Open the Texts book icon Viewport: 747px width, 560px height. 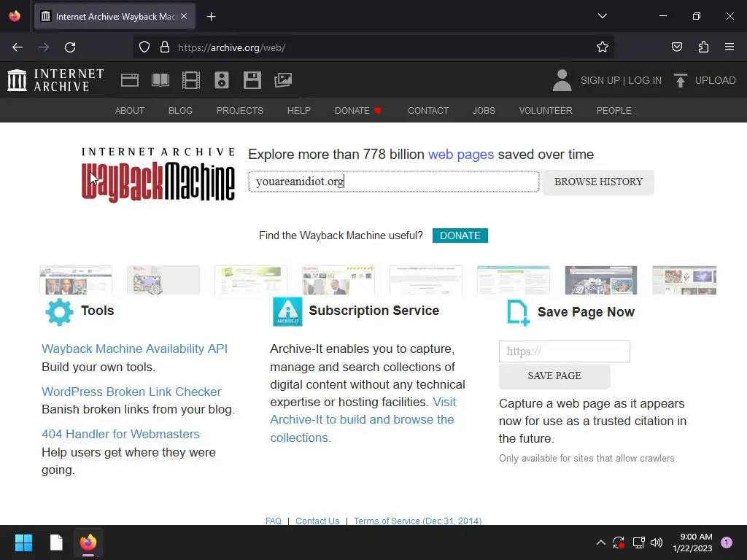point(160,80)
